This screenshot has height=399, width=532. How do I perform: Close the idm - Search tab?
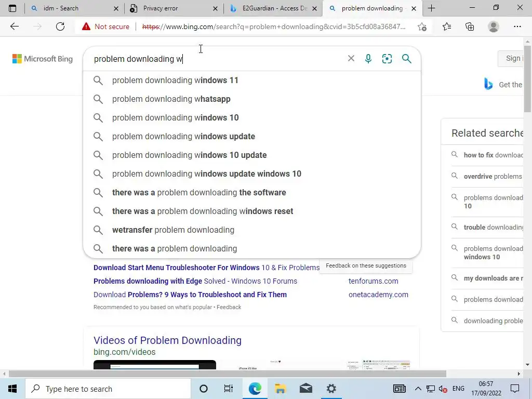116,8
